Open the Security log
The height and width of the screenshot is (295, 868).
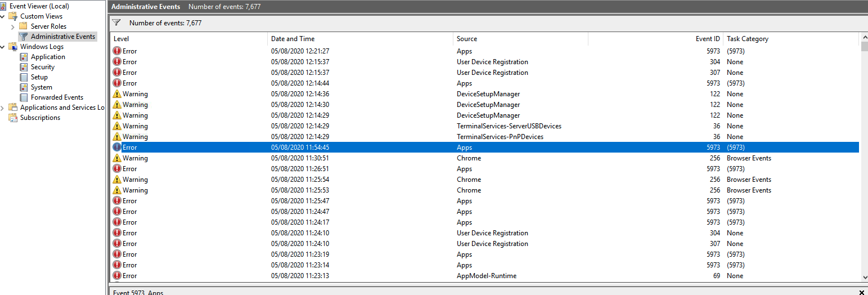pos(43,67)
